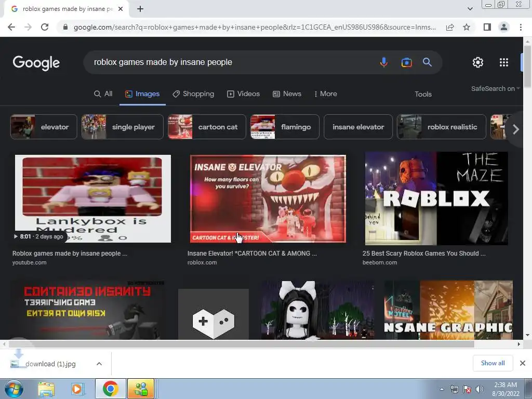Bookmark this page with the star icon
Viewport: 532px width, 399px height.
[467, 27]
